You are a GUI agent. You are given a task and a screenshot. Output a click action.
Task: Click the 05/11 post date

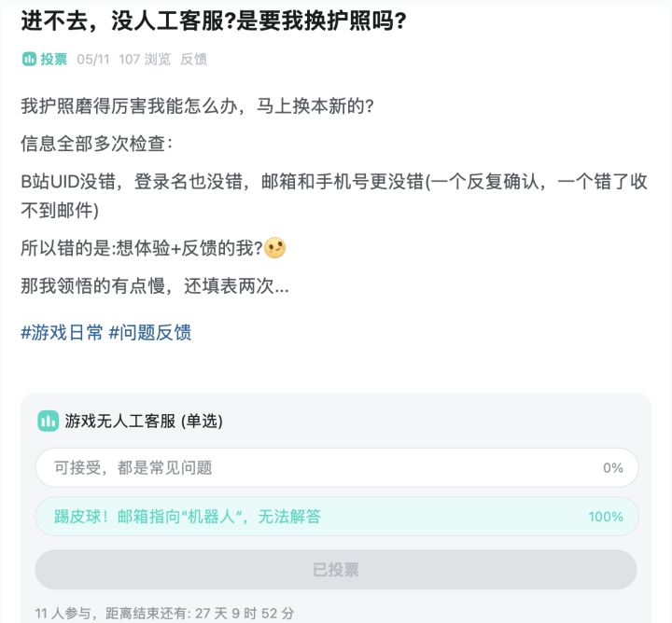click(93, 59)
